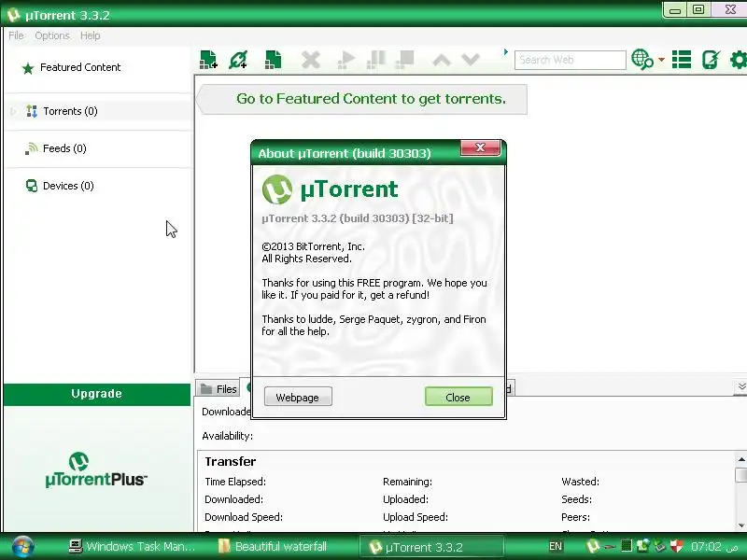The image size is (747, 560).
Task: Click the µTorrent system tray icon
Action: coord(593,546)
